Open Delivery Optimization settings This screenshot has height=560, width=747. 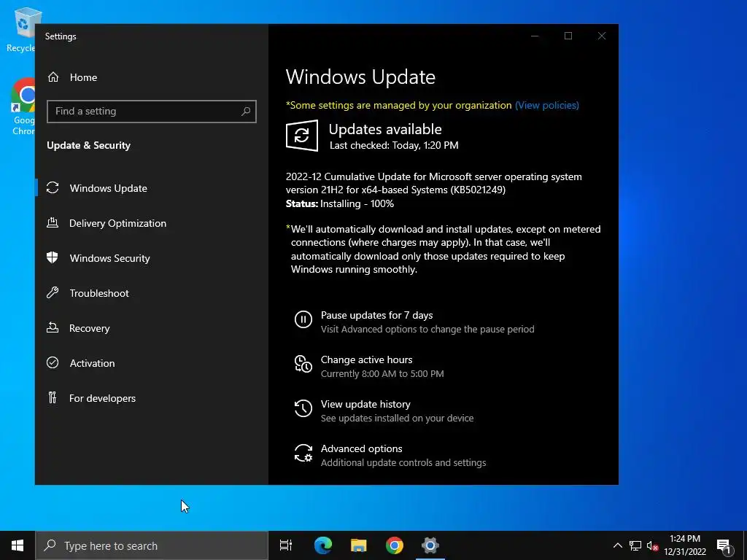coord(152,223)
